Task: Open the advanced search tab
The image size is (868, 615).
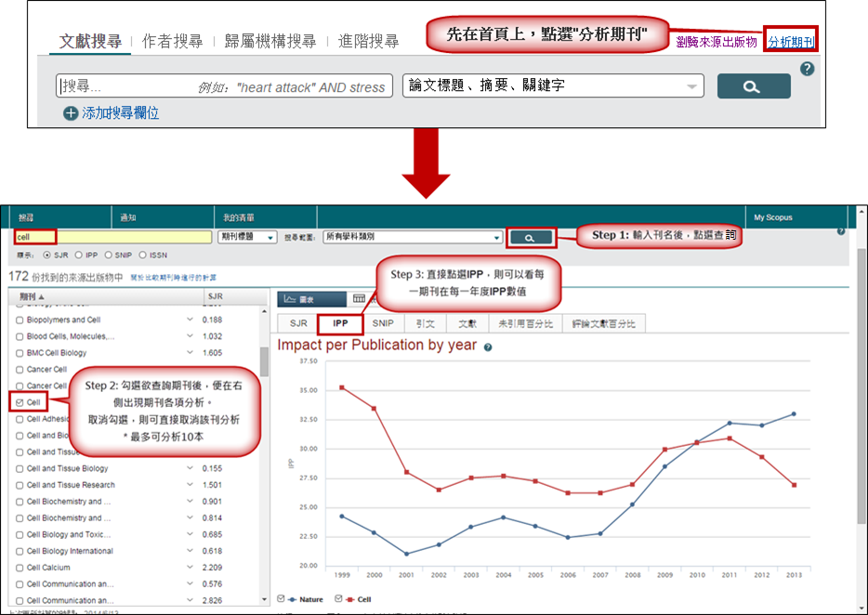Action: (x=368, y=41)
